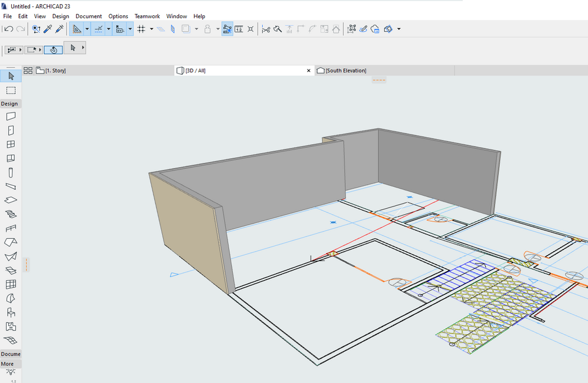
Task: Select the Stair tool
Action: [x=11, y=214]
